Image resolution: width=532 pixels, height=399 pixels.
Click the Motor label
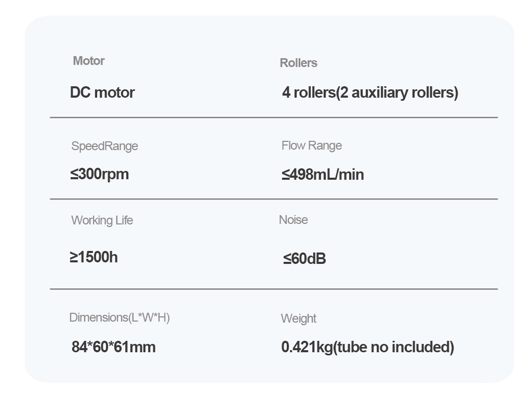point(88,61)
